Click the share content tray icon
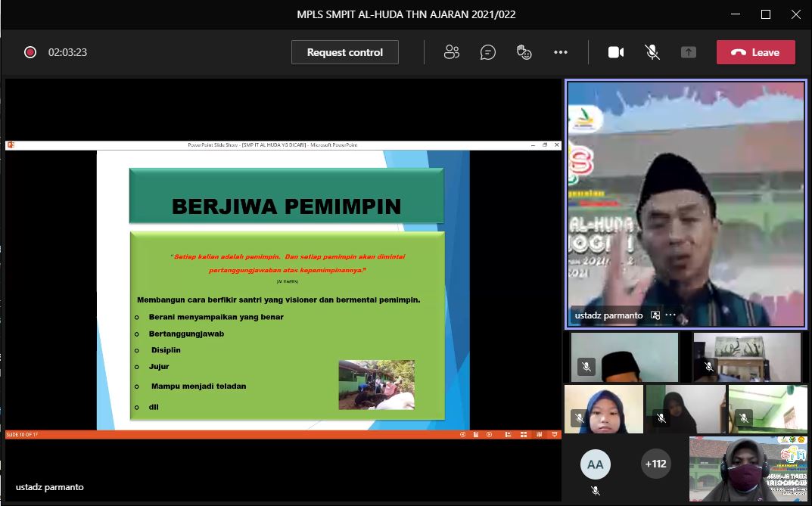This screenshot has height=506, width=812. [x=688, y=52]
